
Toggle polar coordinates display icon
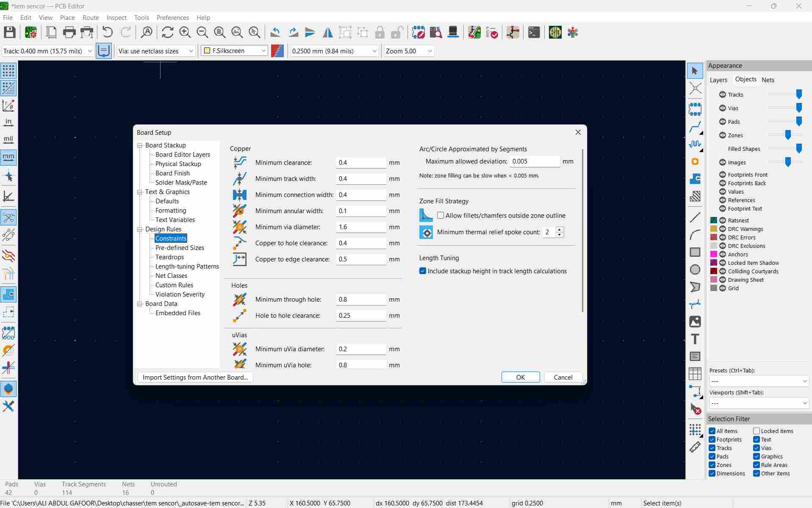8,105
